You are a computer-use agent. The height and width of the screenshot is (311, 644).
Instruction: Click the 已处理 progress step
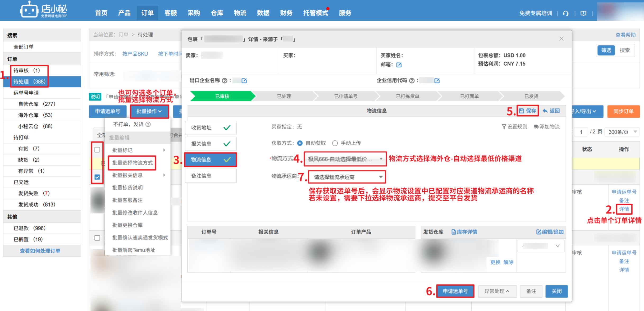click(284, 96)
